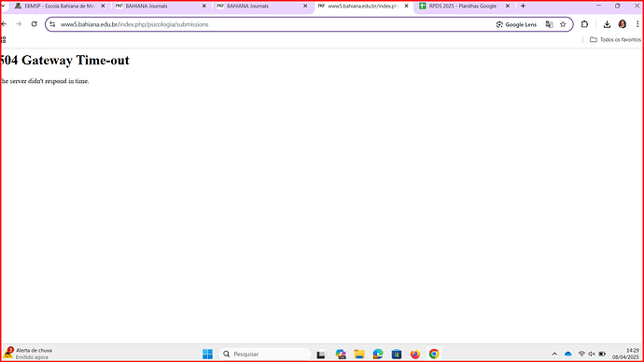The width and height of the screenshot is (644, 362).
Task: Click the 504 Gateway Time-out heading
Action: point(65,61)
